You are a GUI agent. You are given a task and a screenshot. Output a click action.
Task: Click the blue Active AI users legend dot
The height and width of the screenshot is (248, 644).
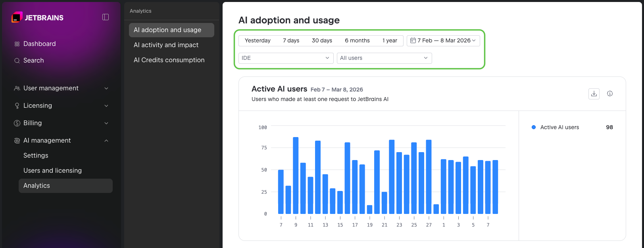point(534,128)
